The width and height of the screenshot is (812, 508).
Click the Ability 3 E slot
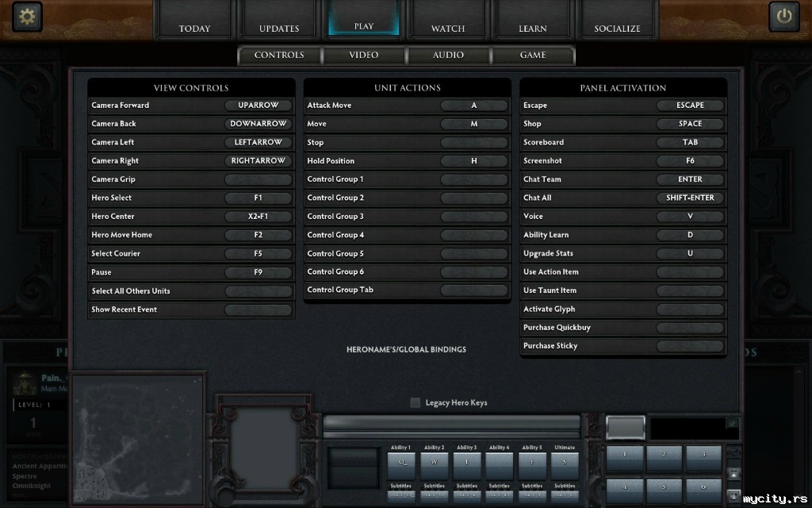click(466, 465)
